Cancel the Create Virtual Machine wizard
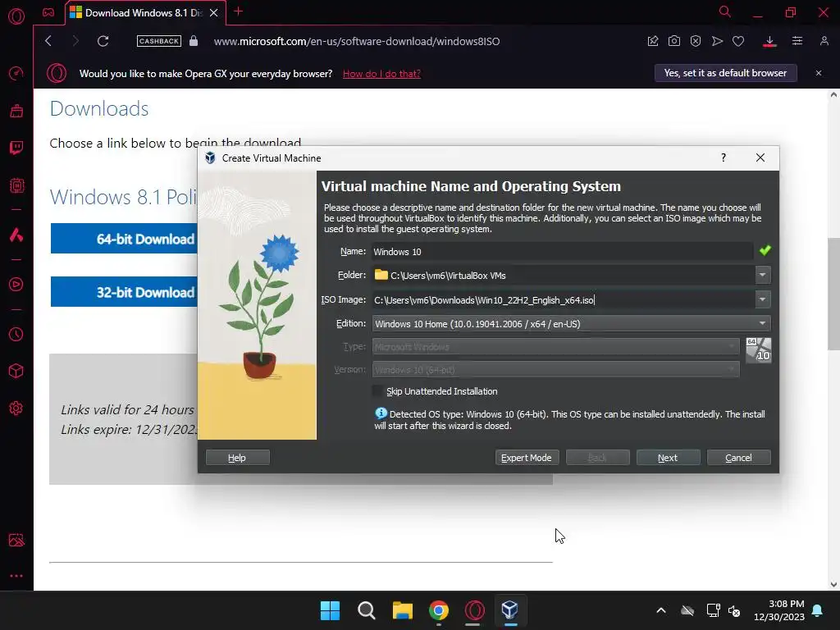Screen dimensions: 840x630 [739, 458]
